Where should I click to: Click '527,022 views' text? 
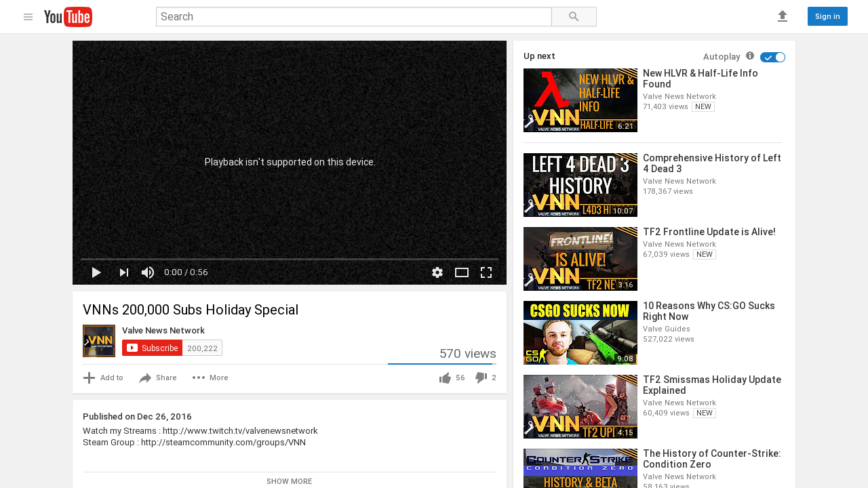(669, 340)
